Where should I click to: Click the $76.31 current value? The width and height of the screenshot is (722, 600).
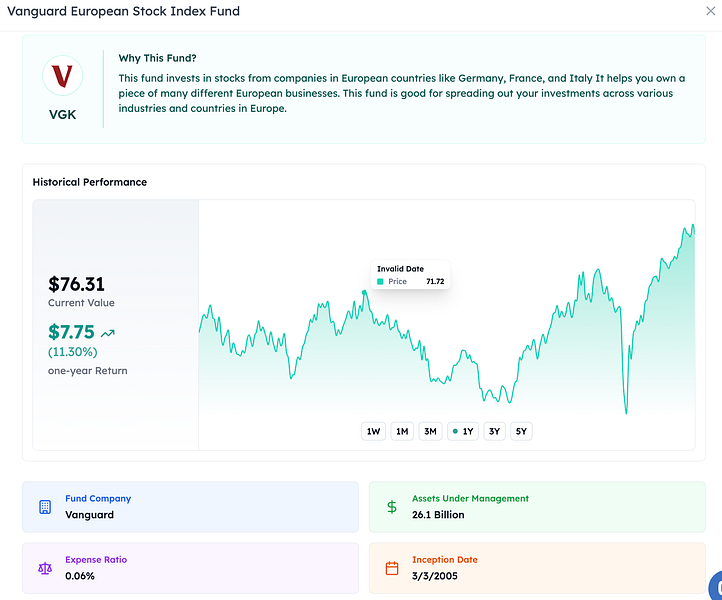pyautogui.click(x=76, y=284)
